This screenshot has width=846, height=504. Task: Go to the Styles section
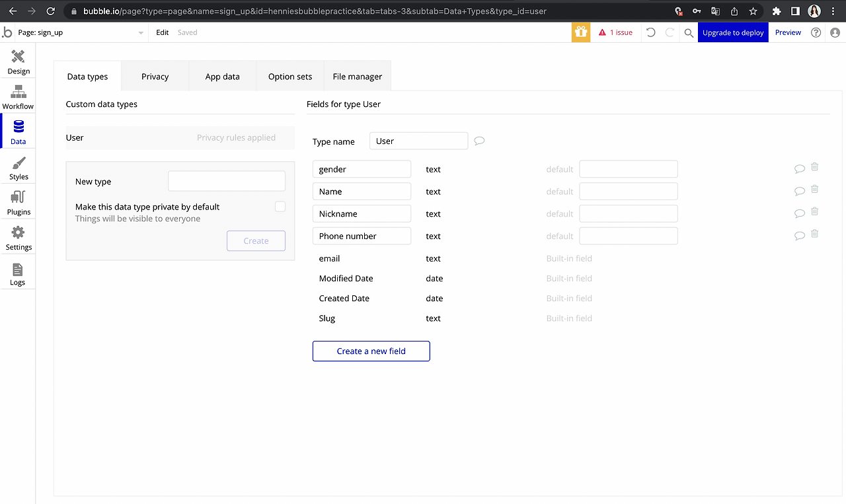[19, 168]
